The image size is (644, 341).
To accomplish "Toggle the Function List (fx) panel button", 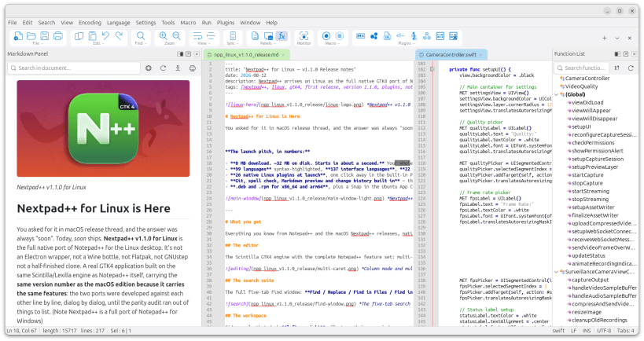I will (282, 36).
